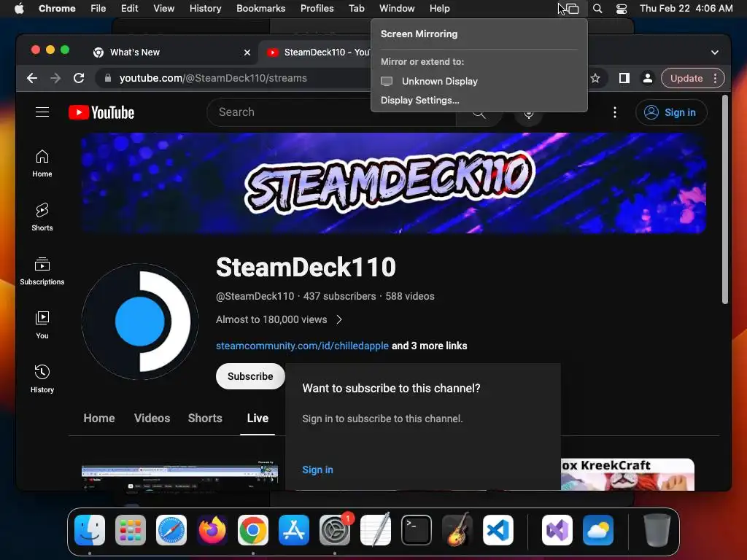Click the YouTube logo
This screenshot has height=560, width=747.
101,112
